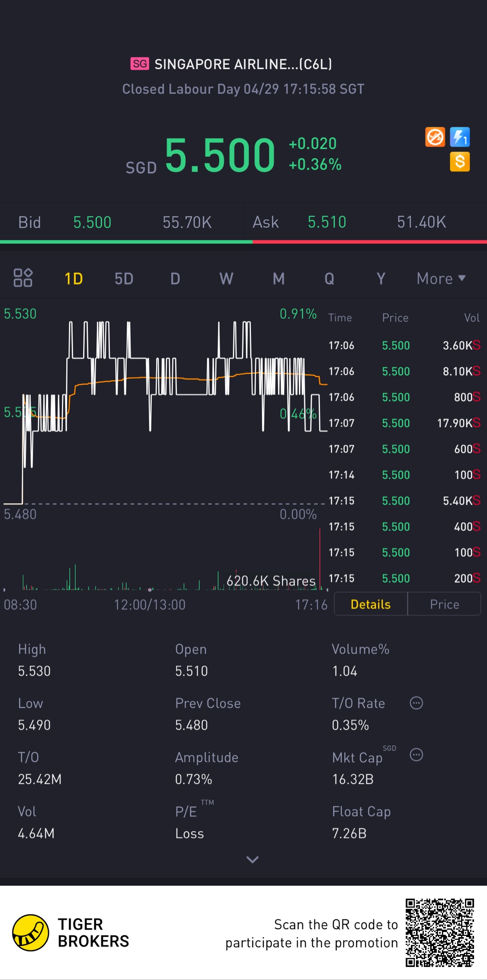Switch to the M monthly chart
Screen dimensions: 487x980
[x=279, y=278]
